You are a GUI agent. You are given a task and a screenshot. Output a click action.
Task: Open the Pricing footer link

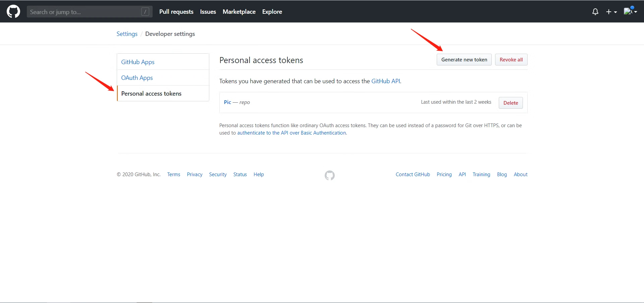(444, 174)
